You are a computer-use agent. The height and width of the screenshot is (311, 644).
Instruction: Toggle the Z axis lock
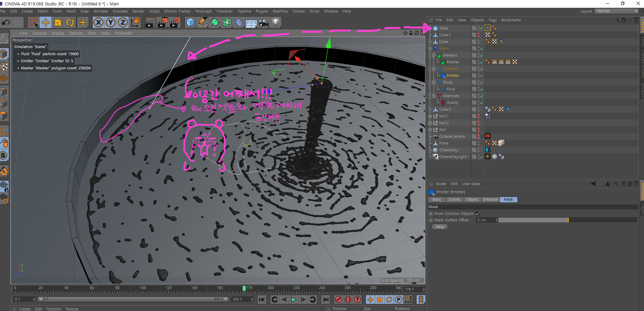(123, 23)
